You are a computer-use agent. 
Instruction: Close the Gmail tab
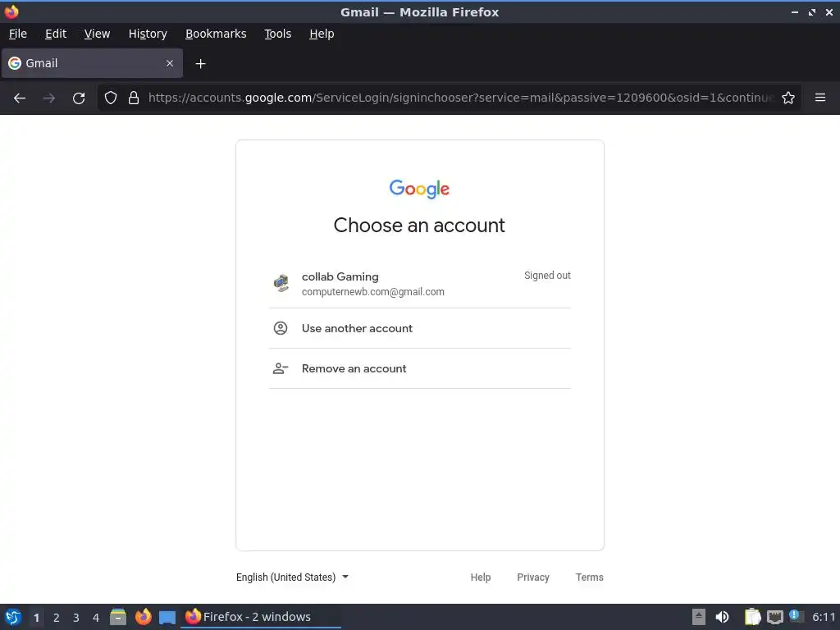[170, 63]
